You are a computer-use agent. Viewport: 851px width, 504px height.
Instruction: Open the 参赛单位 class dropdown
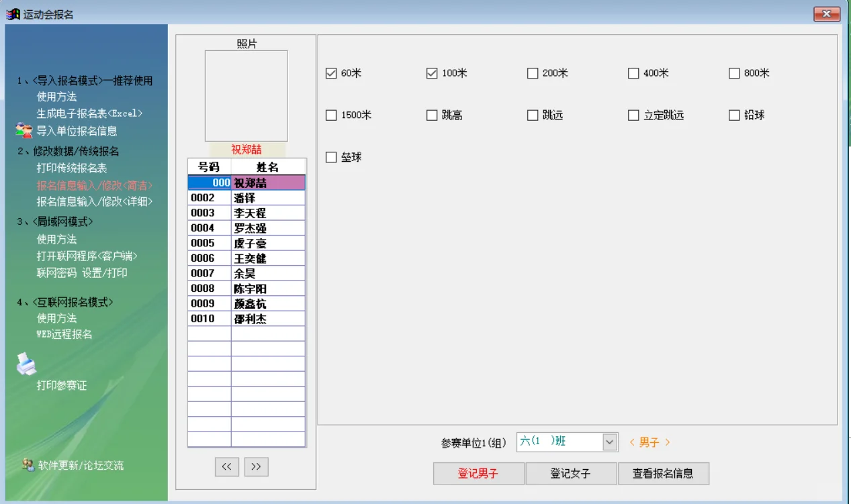tap(610, 442)
